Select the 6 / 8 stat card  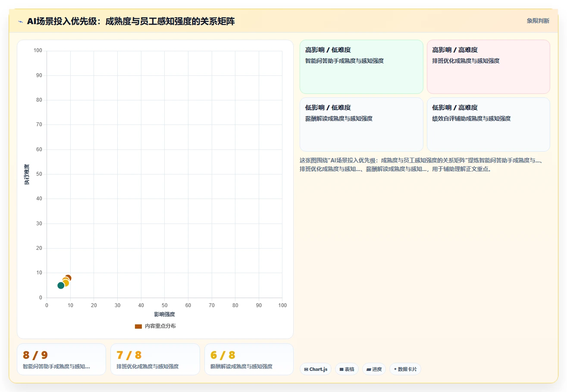(x=249, y=359)
